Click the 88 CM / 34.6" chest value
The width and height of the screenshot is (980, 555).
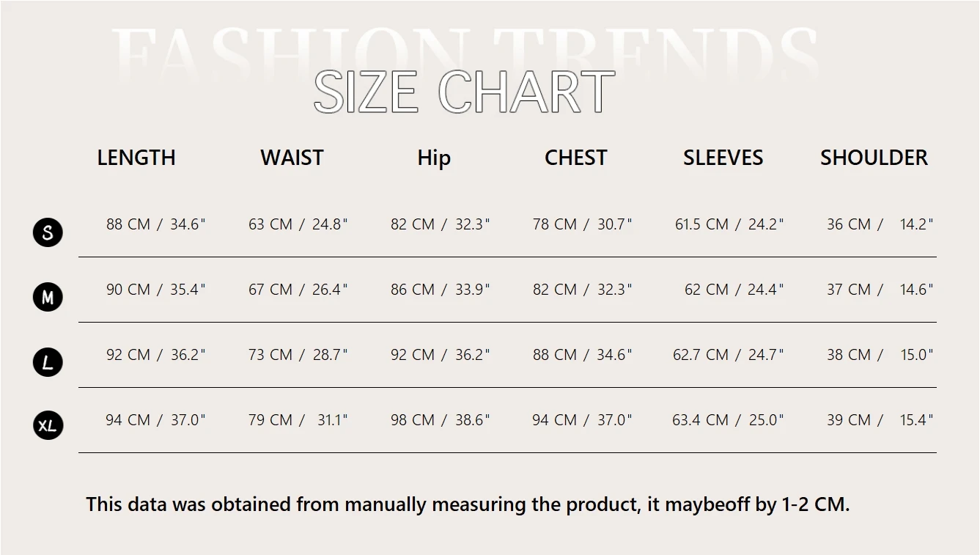583,355
